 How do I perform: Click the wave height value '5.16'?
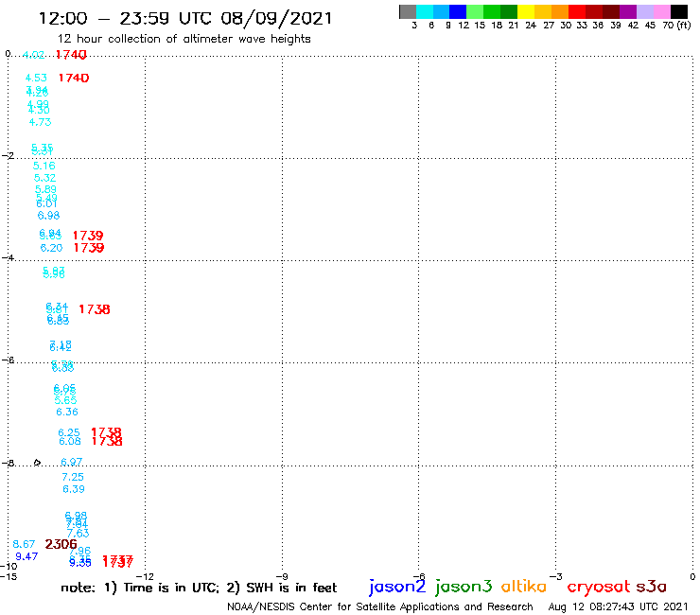coord(44,167)
